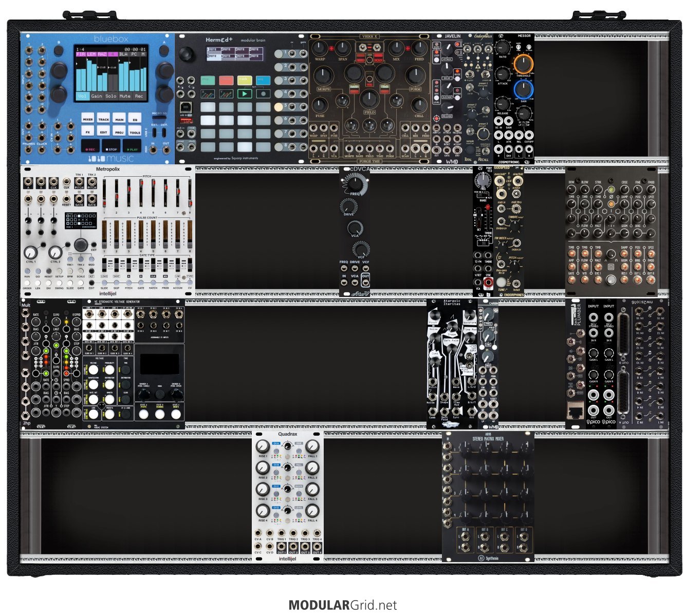Select track 1 button on Hermod+
The width and height of the screenshot is (686, 616).
pyautogui.click(x=279, y=53)
